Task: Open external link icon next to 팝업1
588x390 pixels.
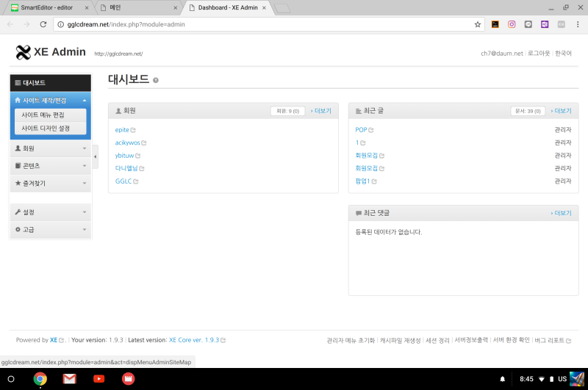Action: 374,181
